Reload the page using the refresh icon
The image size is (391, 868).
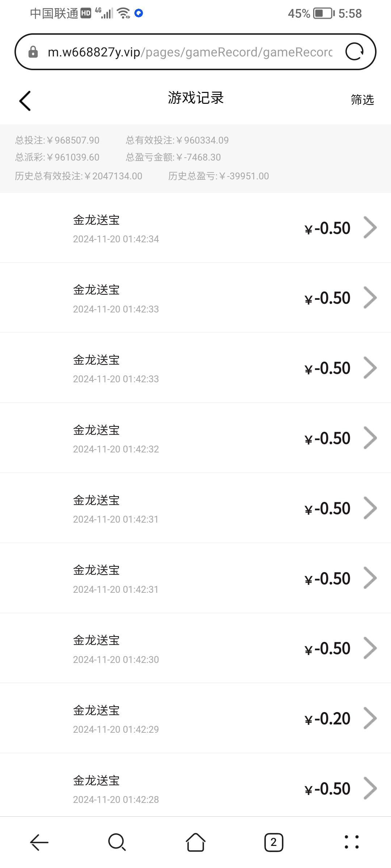(x=354, y=52)
